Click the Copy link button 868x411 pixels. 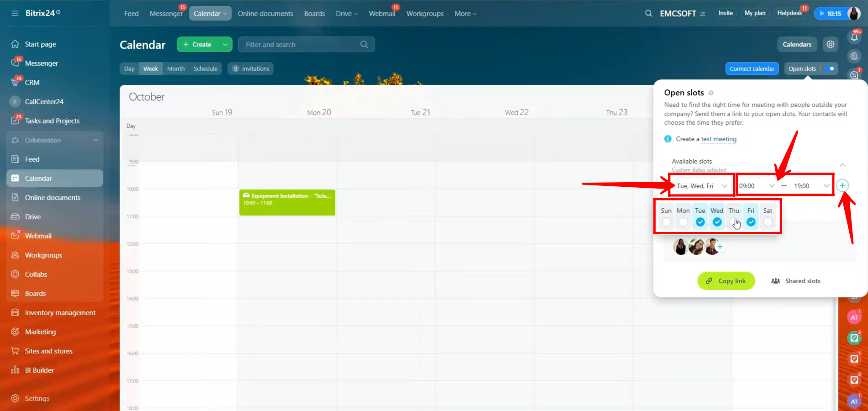726,281
